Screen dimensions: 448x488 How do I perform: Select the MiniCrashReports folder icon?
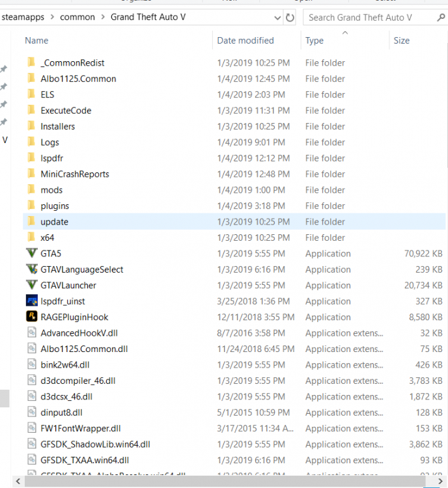[x=31, y=174]
